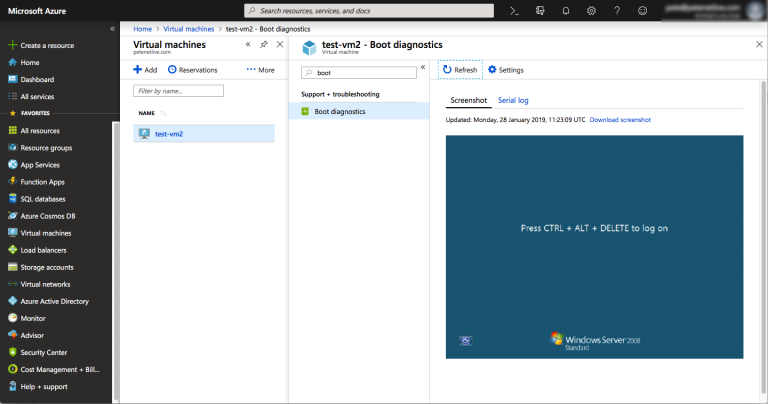Close the Virtual machines blade
Viewport: 768px width, 404px height.
280,45
